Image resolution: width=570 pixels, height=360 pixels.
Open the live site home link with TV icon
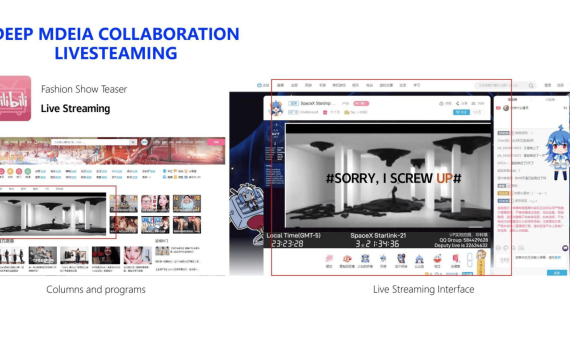pos(263,85)
